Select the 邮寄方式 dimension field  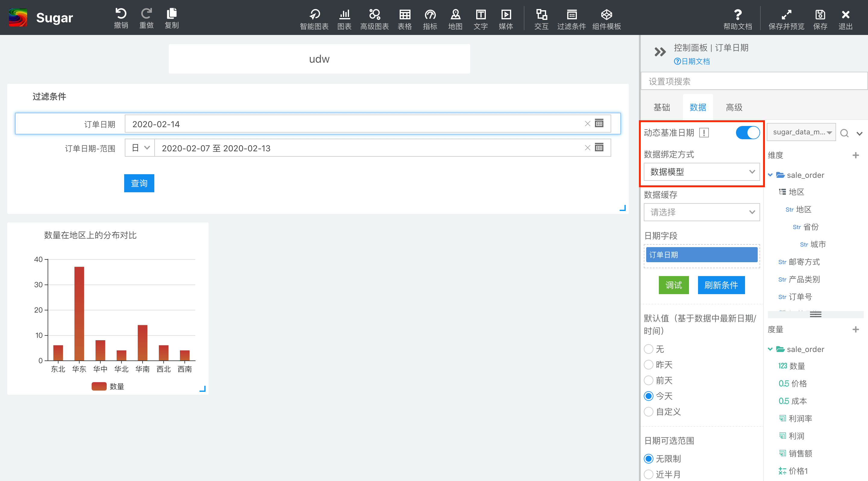799,262
